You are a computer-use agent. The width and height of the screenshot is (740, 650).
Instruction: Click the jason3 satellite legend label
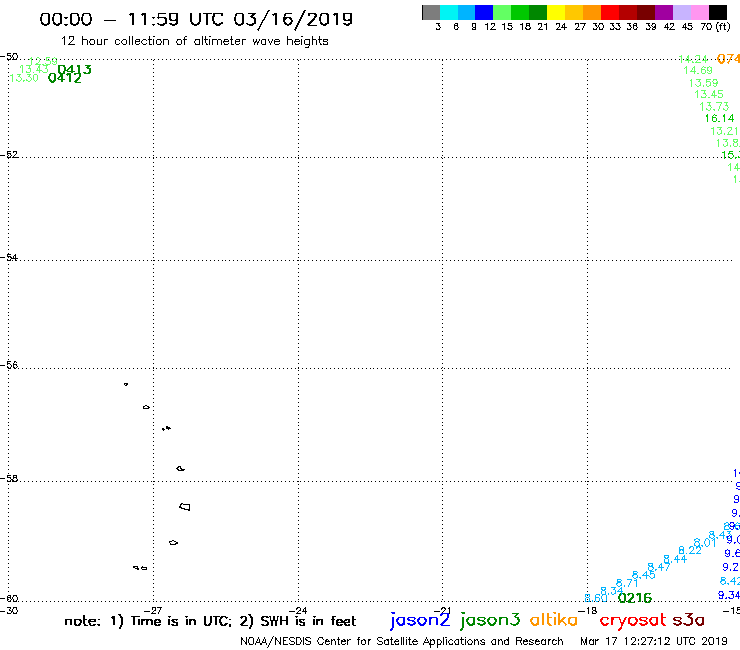point(490,620)
